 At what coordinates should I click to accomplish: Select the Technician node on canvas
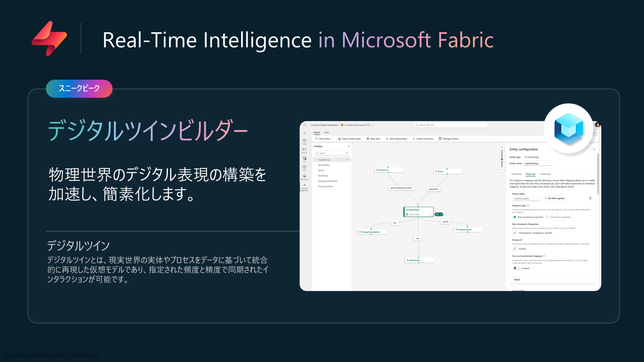[x=389, y=170]
